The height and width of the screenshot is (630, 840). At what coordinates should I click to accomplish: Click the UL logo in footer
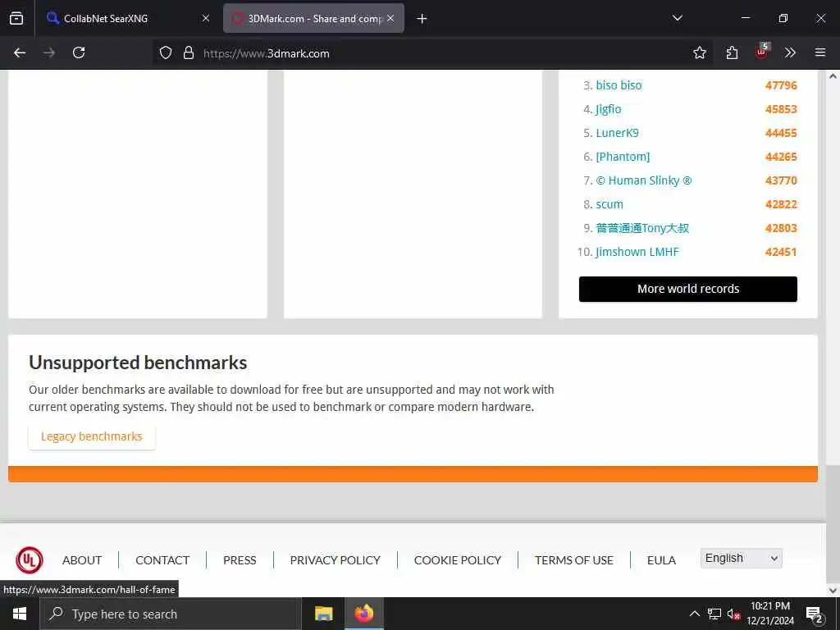pyautogui.click(x=30, y=559)
